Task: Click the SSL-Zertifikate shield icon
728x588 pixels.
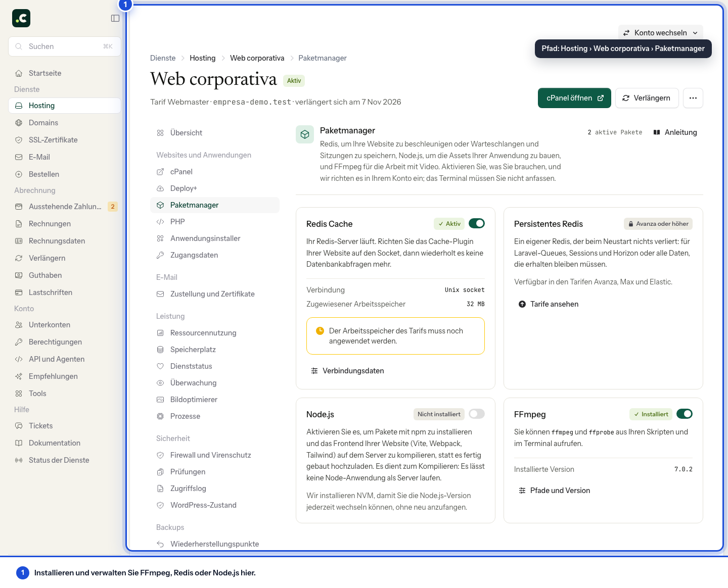Action: (19, 140)
